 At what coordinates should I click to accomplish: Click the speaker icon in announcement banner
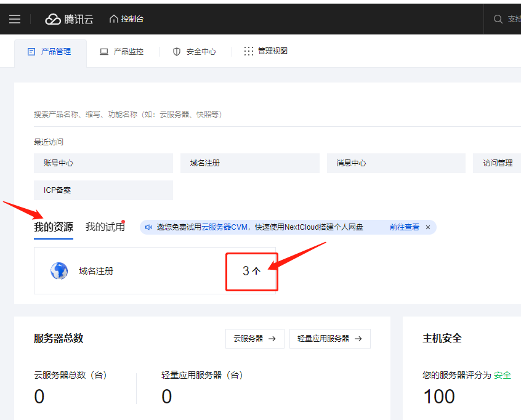[148, 227]
